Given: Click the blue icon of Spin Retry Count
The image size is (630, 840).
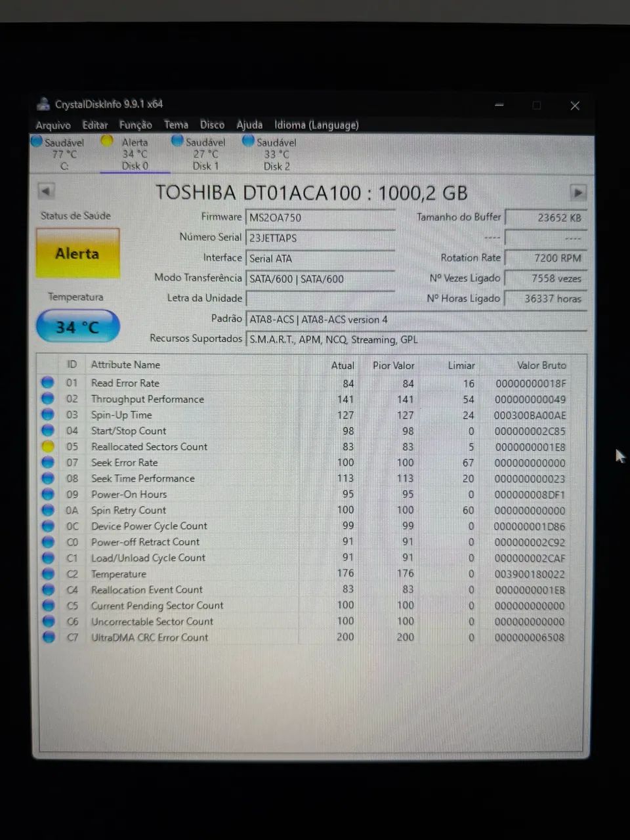Looking at the screenshot, I should tap(48, 510).
